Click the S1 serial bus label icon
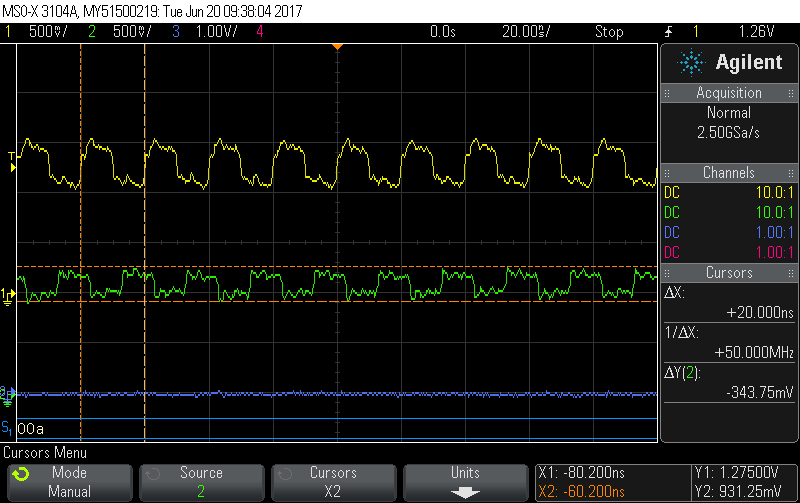 pyautogui.click(x=6, y=427)
